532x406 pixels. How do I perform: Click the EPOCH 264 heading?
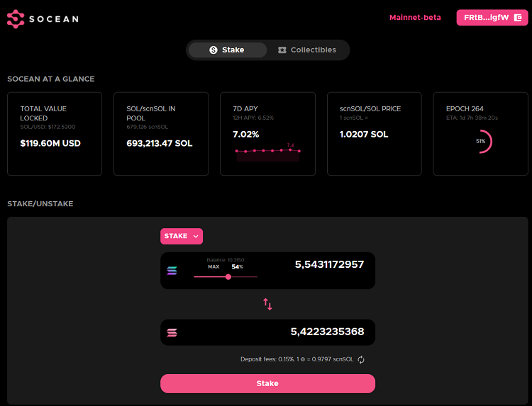click(465, 109)
